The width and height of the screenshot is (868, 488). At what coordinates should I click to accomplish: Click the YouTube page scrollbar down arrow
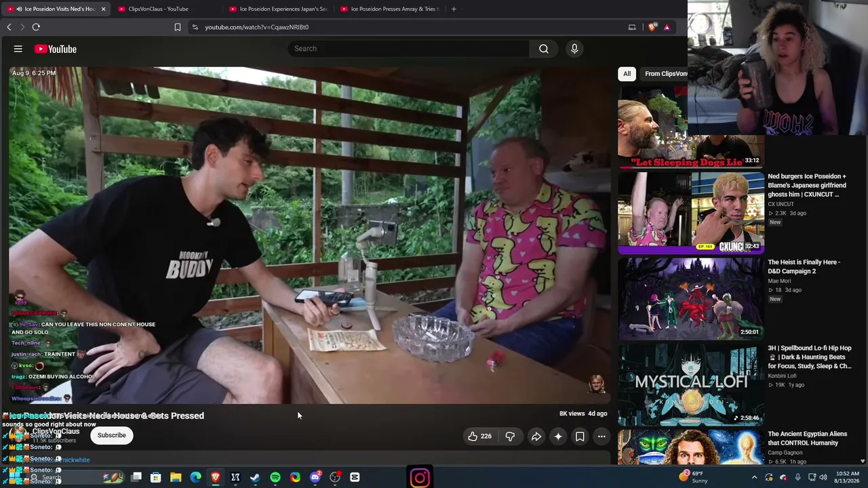(863, 461)
